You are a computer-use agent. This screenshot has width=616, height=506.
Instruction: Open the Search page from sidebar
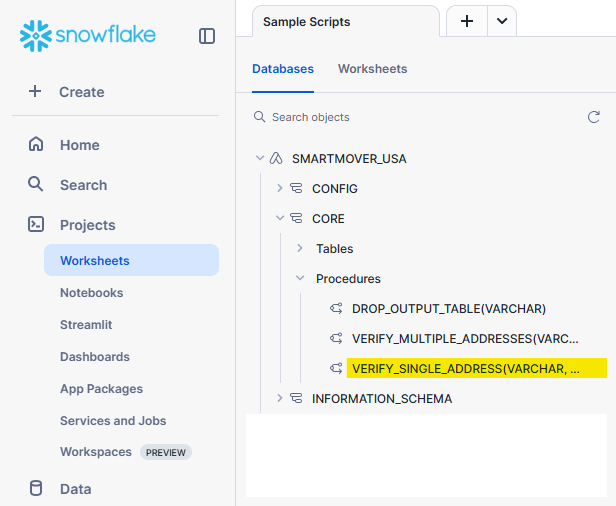(84, 185)
